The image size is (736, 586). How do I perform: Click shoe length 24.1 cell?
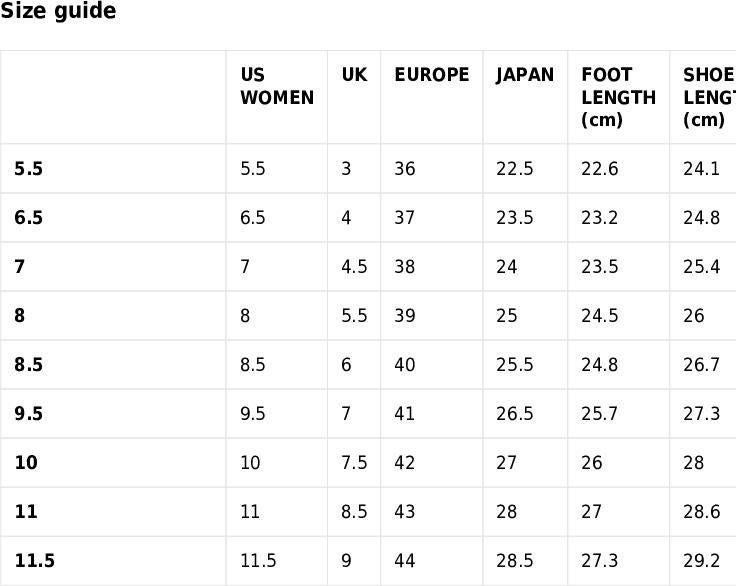(701, 169)
